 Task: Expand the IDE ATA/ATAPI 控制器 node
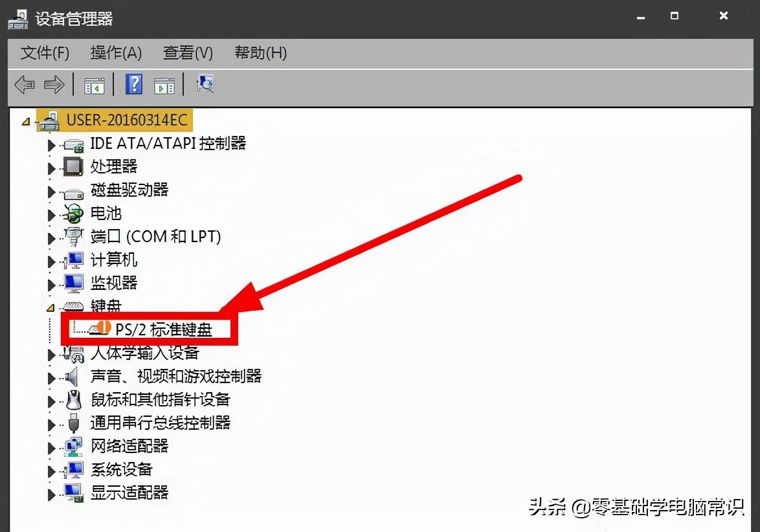(x=52, y=144)
